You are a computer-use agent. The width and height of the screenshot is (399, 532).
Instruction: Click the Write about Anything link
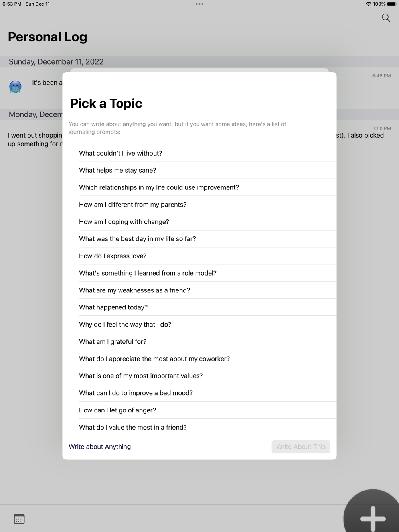(x=100, y=447)
